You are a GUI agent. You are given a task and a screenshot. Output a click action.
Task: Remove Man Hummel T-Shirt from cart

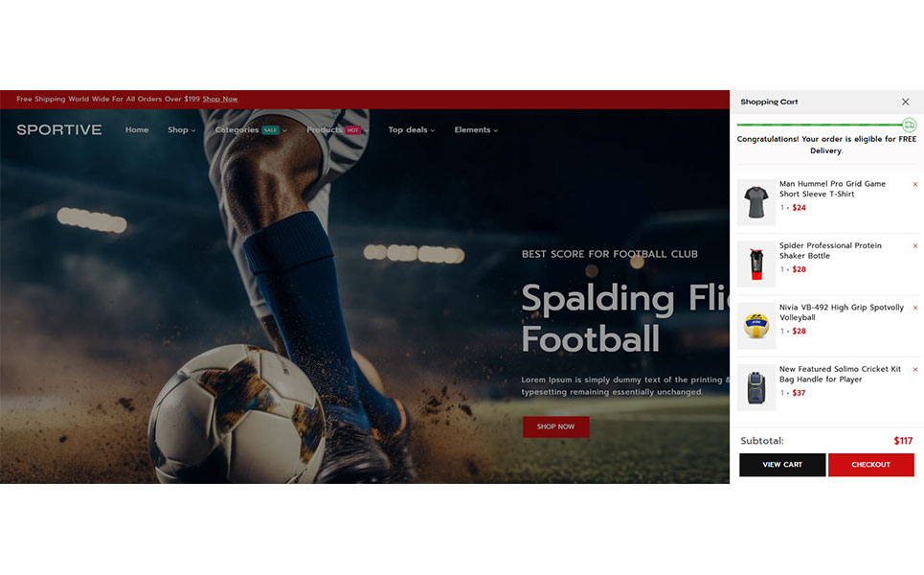[x=915, y=185]
